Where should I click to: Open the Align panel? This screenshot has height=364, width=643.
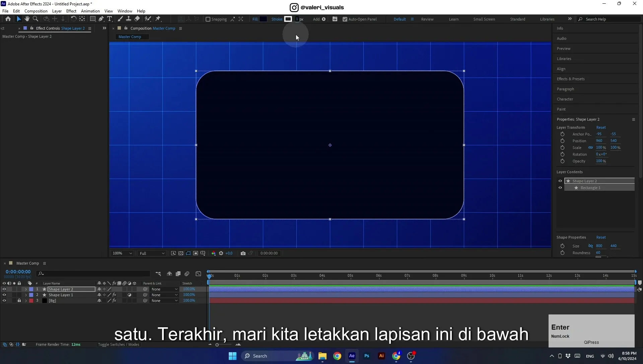561,69
